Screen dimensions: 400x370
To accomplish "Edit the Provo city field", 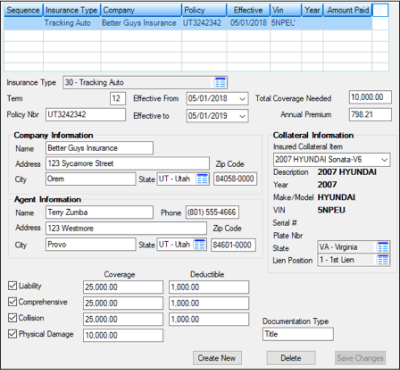I will (x=91, y=245).
